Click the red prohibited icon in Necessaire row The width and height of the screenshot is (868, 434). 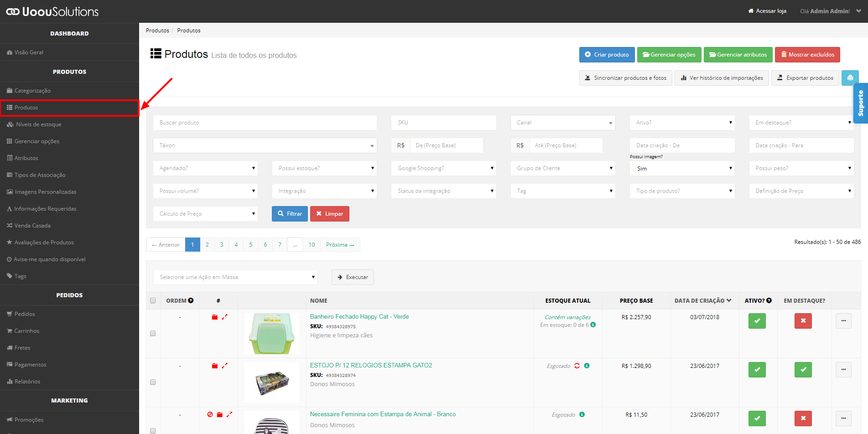pos(210,414)
